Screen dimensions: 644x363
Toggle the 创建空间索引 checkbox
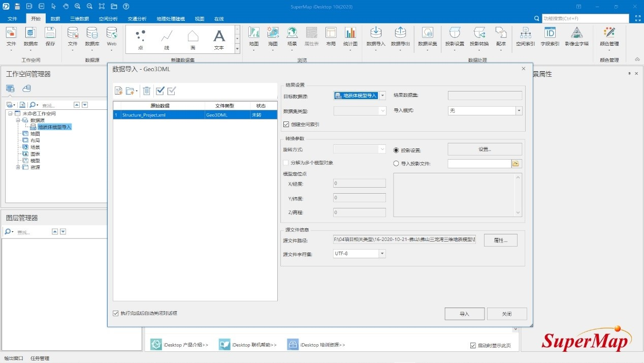coord(286,124)
